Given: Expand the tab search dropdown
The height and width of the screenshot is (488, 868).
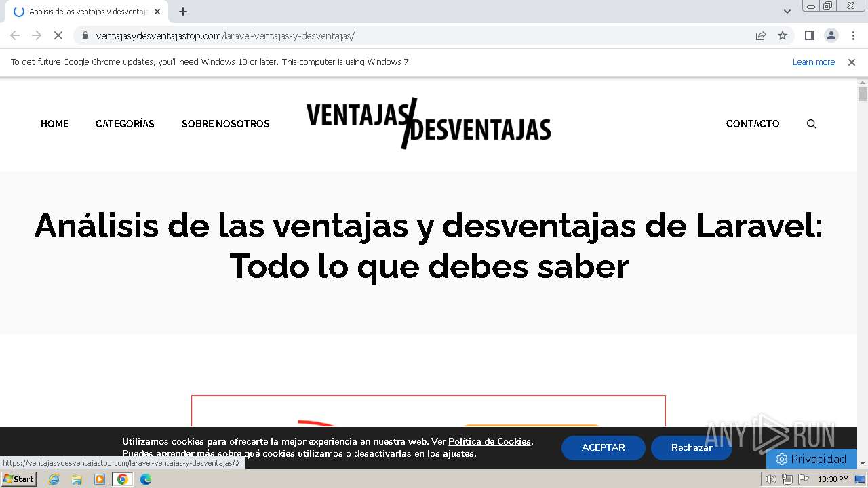Looking at the screenshot, I should coord(787,12).
